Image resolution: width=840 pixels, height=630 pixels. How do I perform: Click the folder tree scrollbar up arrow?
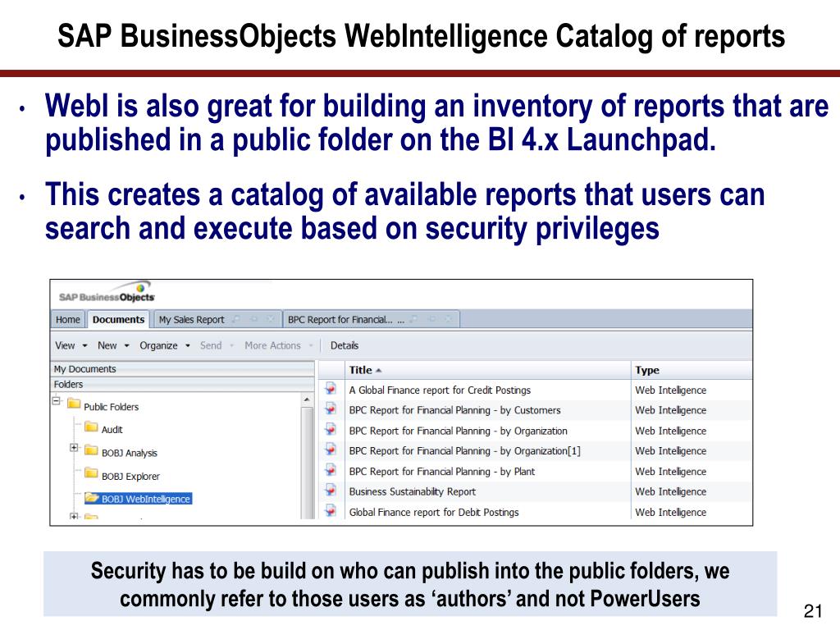pyautogui.click(x=307, y=399)
